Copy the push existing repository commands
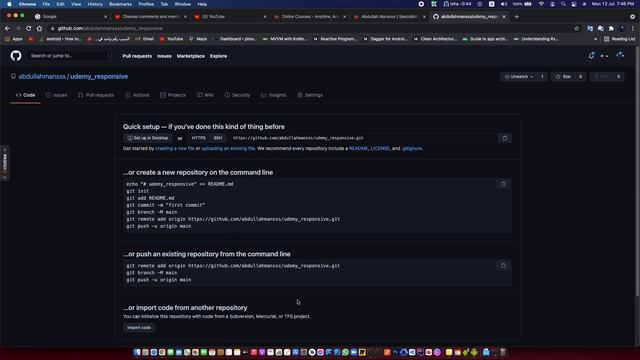 [503, 266]
